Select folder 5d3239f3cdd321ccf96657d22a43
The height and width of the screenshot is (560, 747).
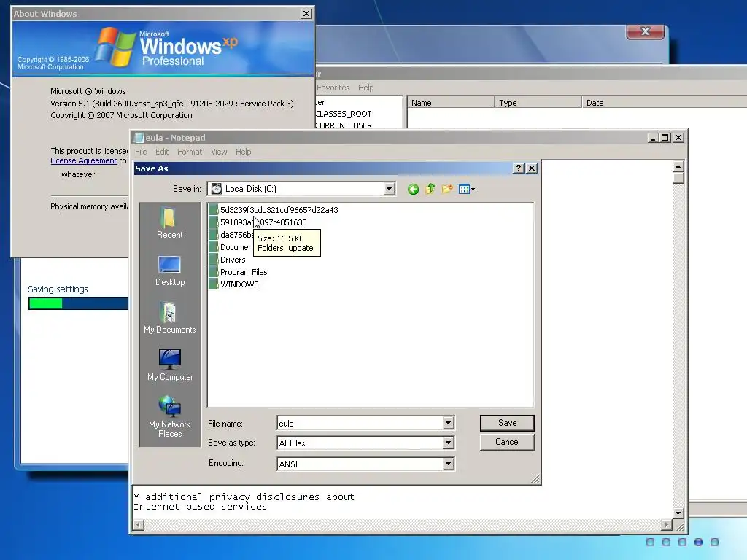[x=274, y=210]
